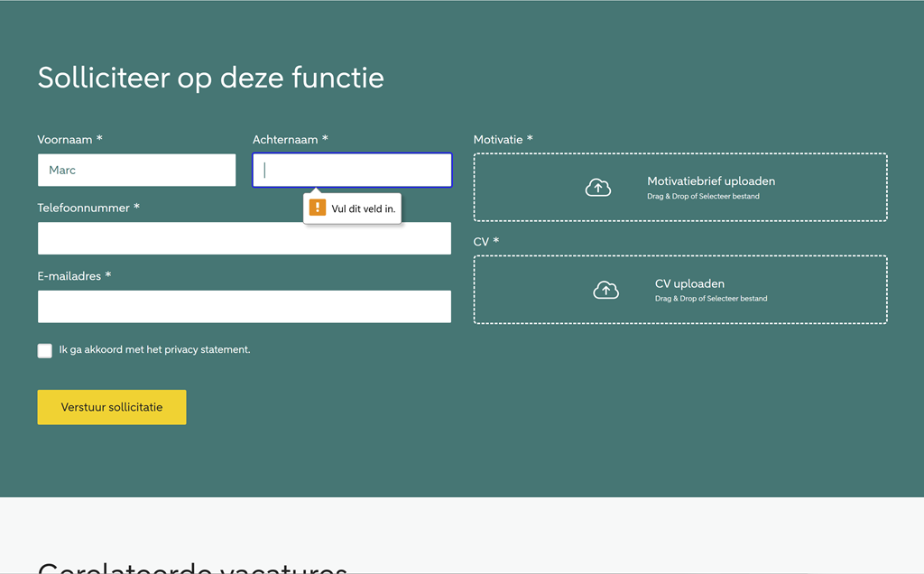Focus the Voornaam field containing Marc
Image resolution: width=924 pixels, height=574 pixels.
(136, 170)
